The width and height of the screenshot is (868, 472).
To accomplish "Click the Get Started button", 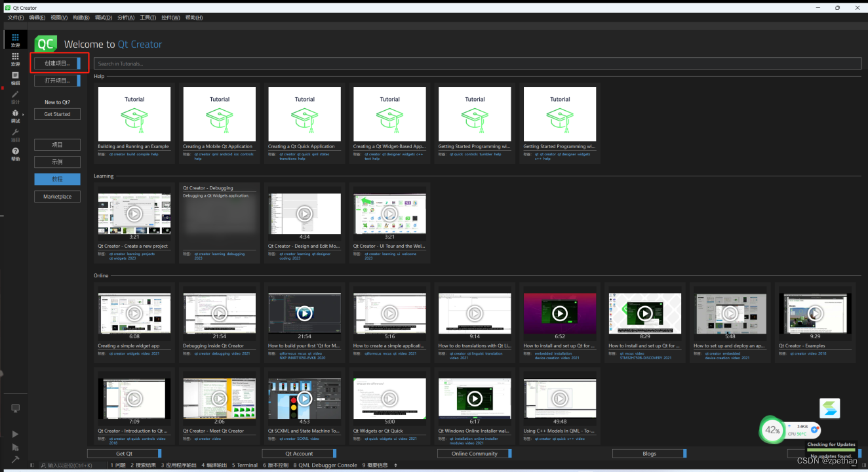I will click(58, 114).
